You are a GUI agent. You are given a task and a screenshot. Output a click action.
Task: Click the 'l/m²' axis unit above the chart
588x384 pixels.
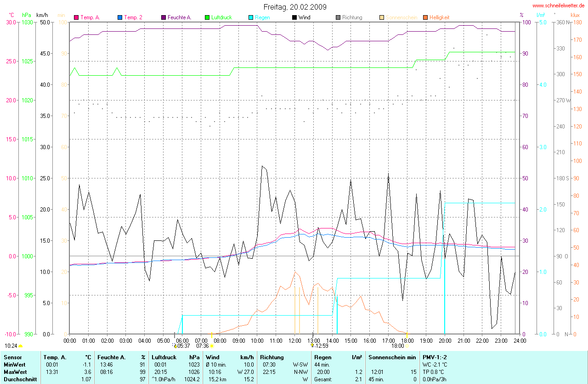(541, 15)
